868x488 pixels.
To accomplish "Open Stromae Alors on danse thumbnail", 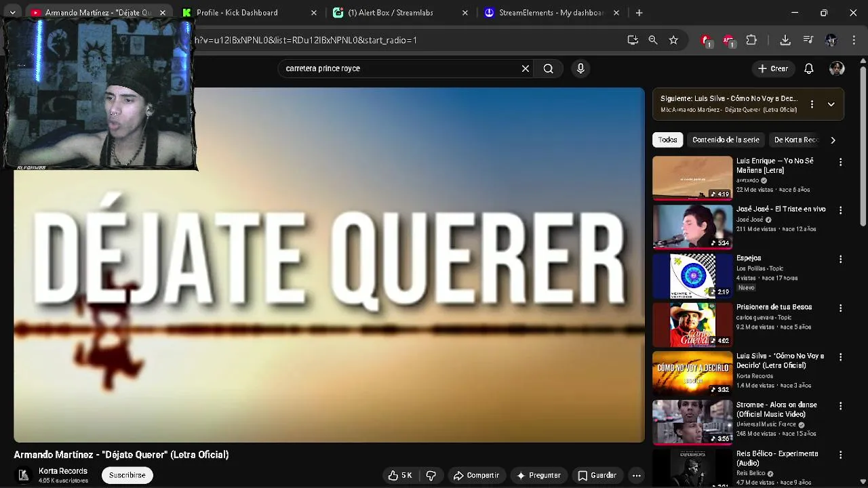I will click(x=692, y=422).
